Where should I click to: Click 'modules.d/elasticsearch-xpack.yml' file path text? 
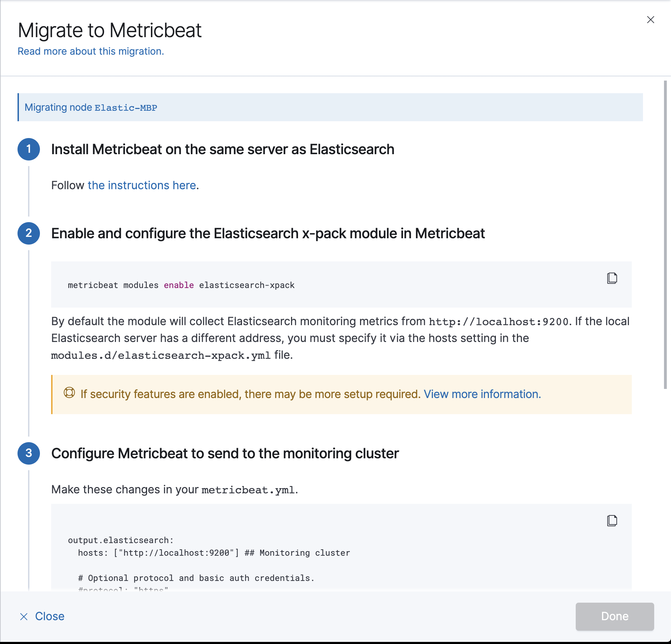[161, 355]
